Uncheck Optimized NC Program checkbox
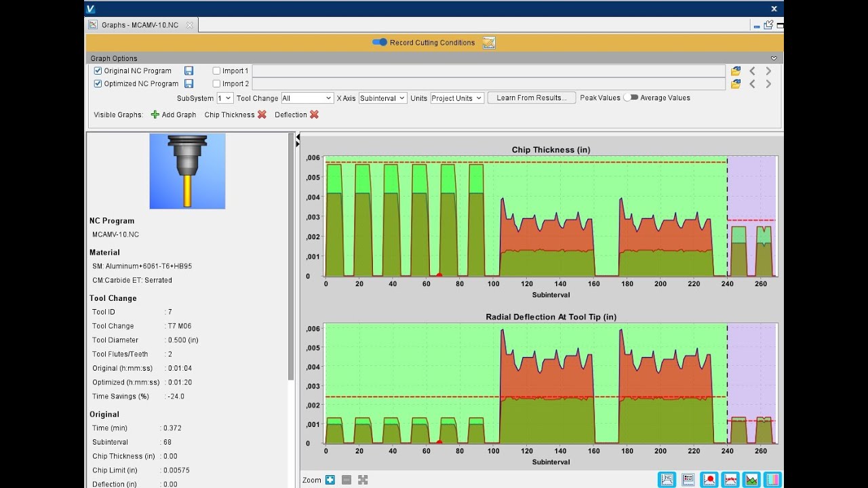This screenshot has height=488, width=868. (x=98, y=83)
